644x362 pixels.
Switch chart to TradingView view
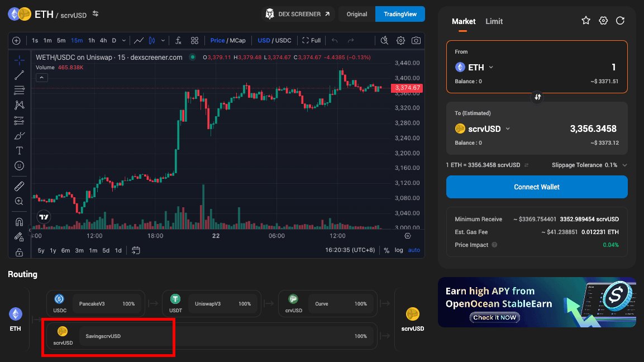[x=400, y=14]
